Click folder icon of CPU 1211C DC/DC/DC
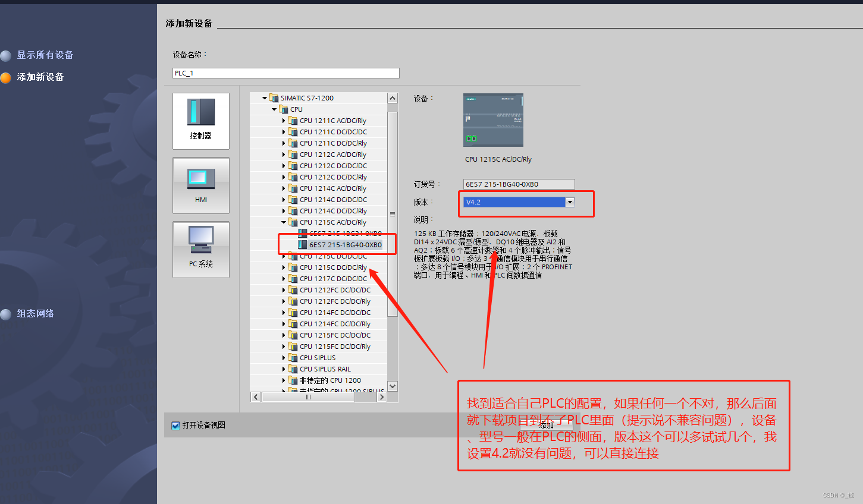The image size is (863, 504). tap(293, 131)
